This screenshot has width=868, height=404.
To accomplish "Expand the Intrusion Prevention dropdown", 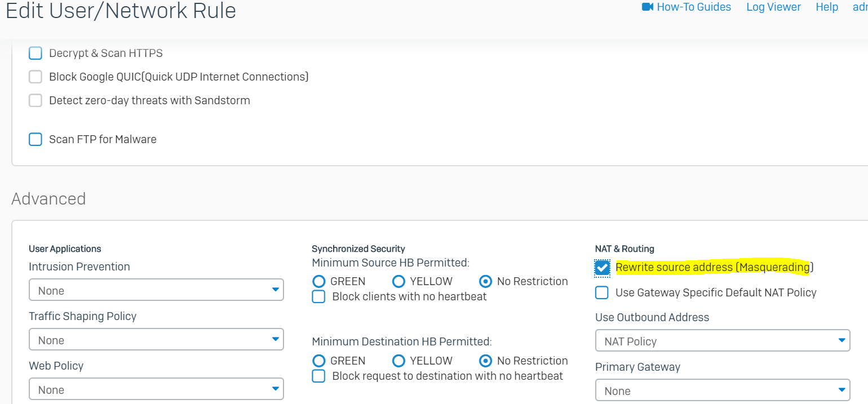I will click(x=156, y=290).
